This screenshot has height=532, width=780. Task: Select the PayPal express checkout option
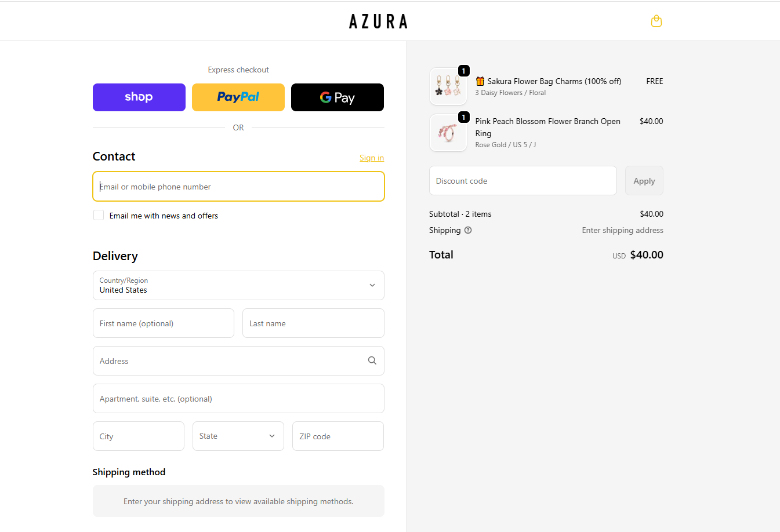point(238,97)
